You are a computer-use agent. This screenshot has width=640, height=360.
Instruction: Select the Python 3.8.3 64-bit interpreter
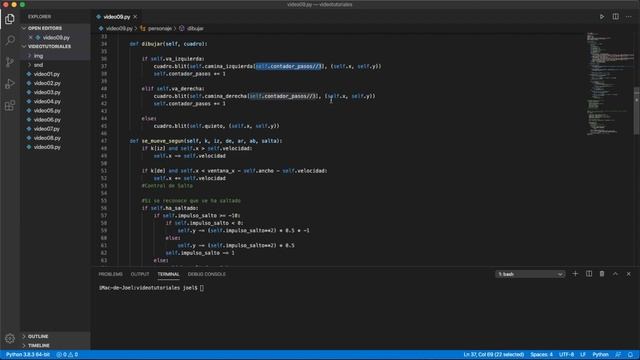28,355
